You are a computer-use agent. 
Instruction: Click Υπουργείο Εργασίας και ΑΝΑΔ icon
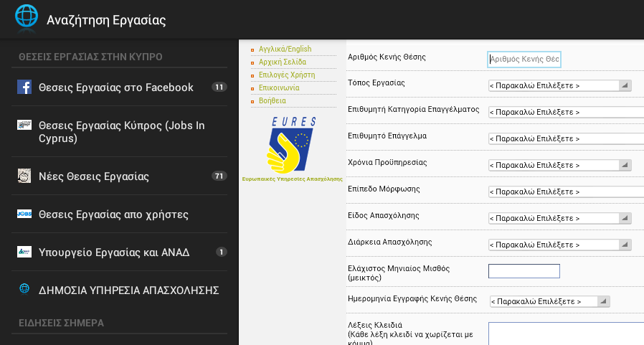click(x=24, y=251)
